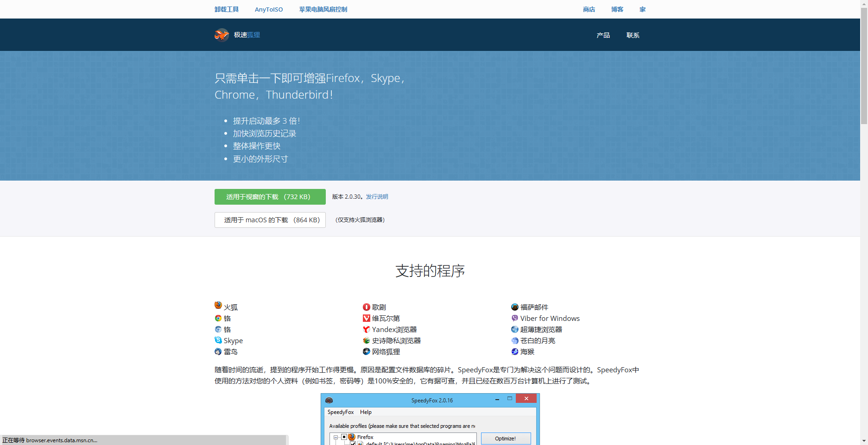Go to the 家 home link

(x=642, y=9)
